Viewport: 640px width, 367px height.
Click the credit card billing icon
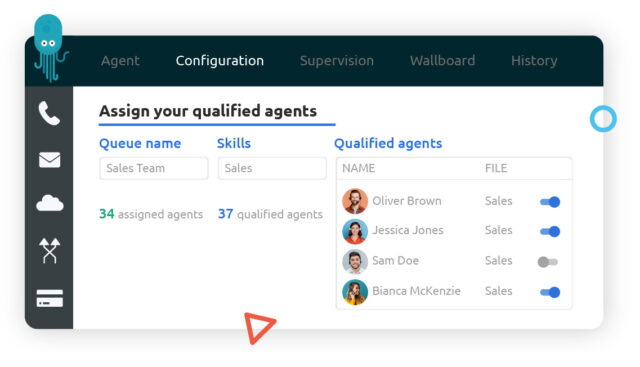tap(50, 298)
